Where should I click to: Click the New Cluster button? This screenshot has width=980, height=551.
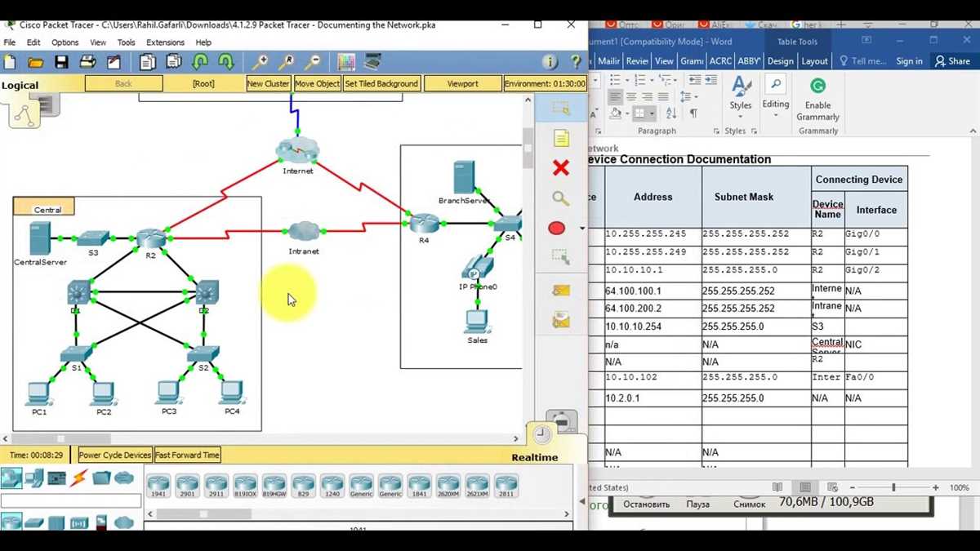[268, 83]
